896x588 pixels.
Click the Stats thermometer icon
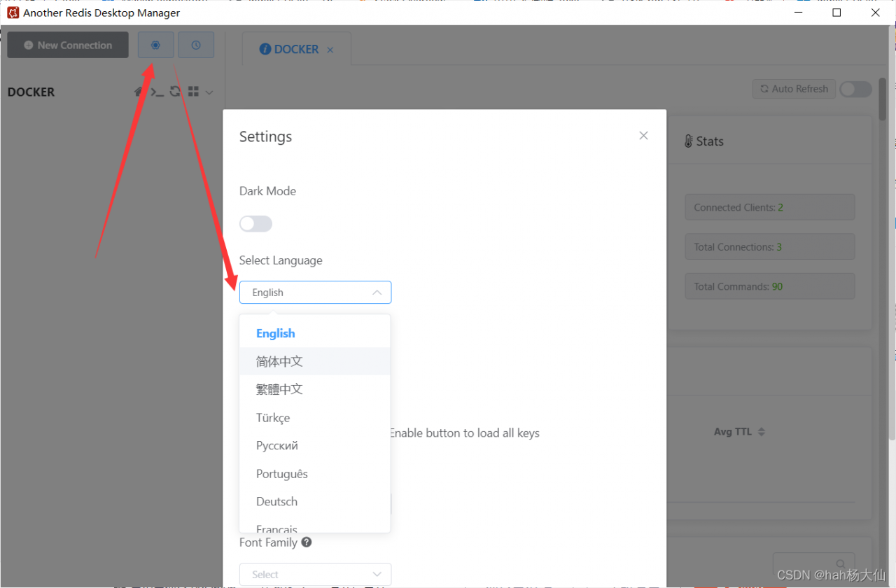coord(688,141)
